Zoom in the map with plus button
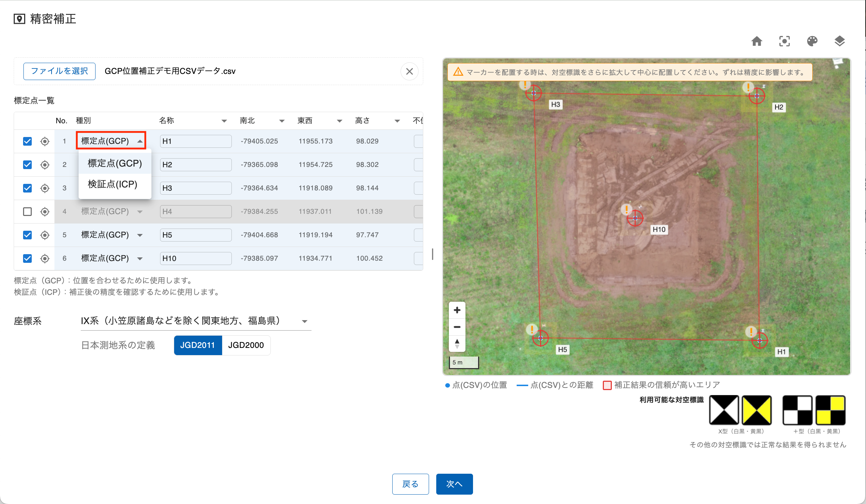The height and width of the screenshot is (504, 866). click(457, 310)
